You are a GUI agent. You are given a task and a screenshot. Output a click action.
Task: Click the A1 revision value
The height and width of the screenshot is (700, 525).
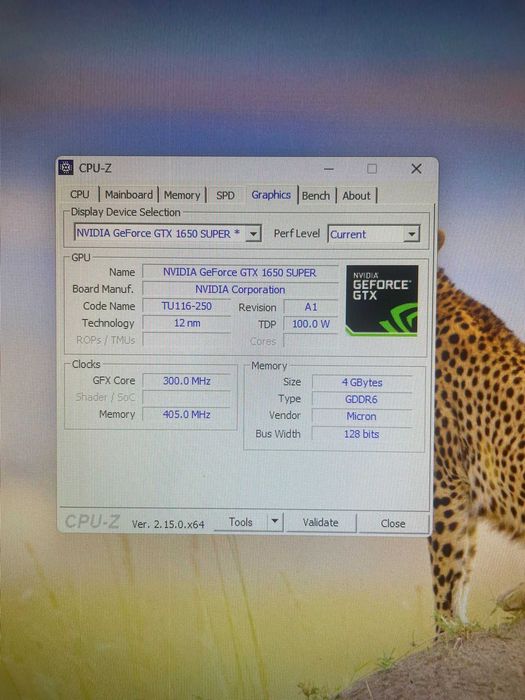tap(311, 307)
